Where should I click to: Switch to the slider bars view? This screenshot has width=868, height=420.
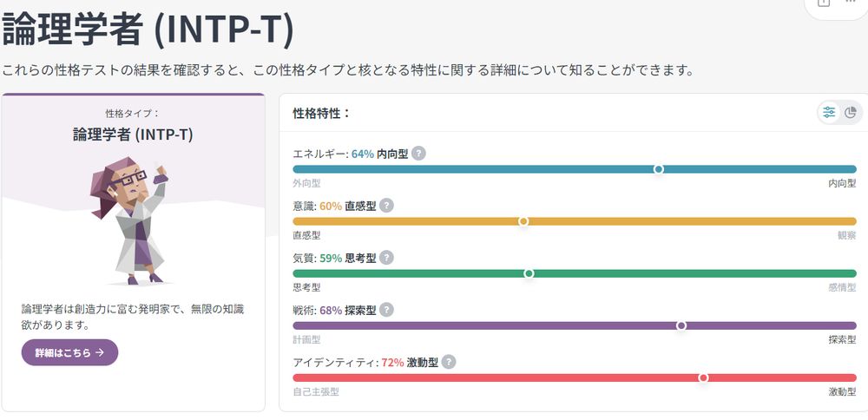(x=830, y=112)
